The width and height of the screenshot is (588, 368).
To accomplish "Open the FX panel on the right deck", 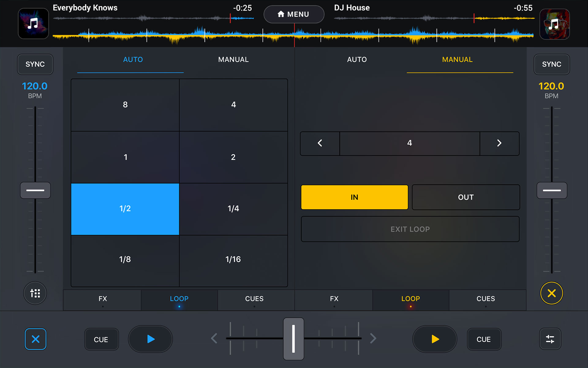I will coord(335,299).
